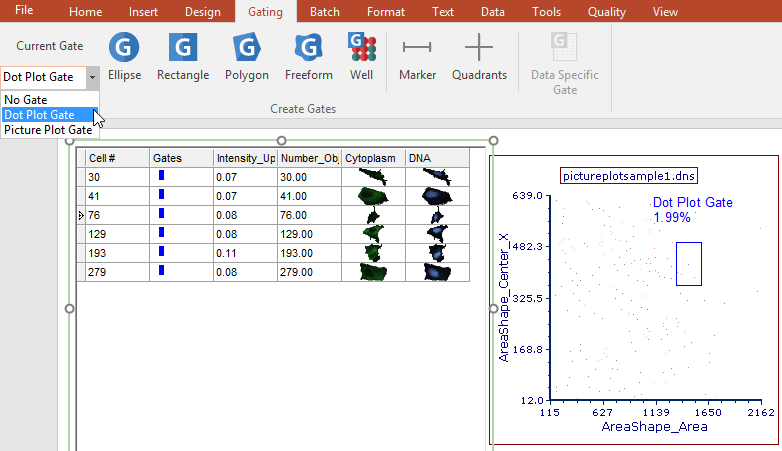Switch to the Batch tab

click(x=324, y=12)
